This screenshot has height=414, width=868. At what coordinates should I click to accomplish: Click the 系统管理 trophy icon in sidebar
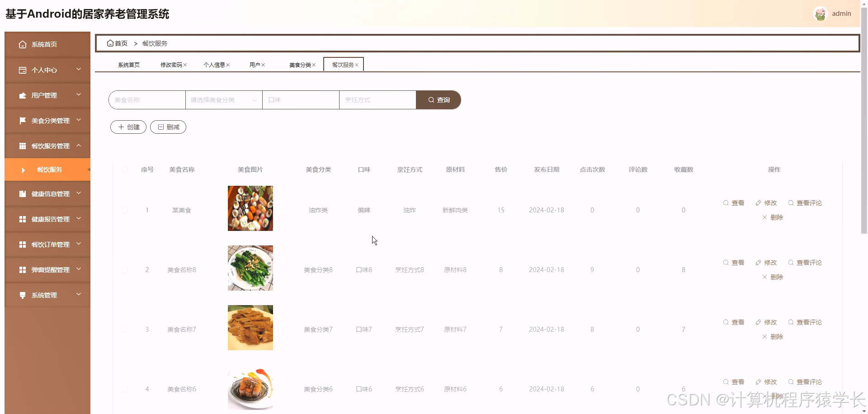pos(23,295)
